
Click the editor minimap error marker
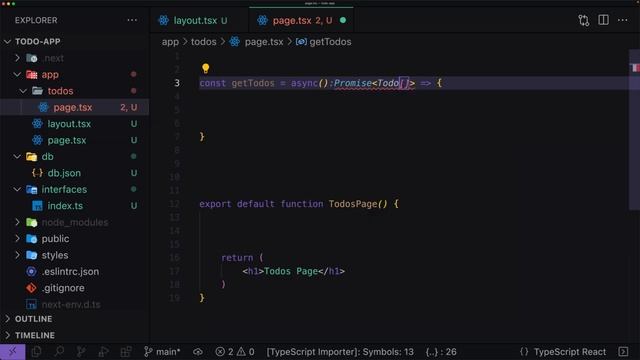pyautogui.click(x=635, y=68)
